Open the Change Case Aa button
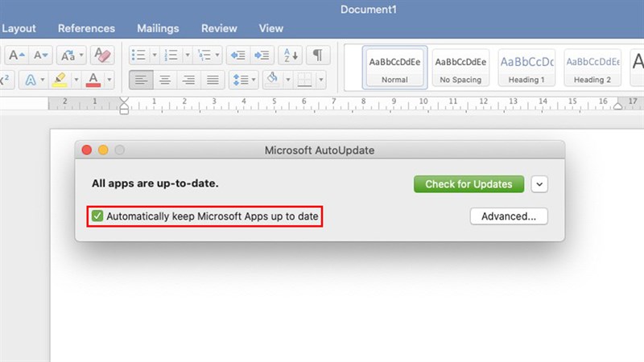 (x=68, y=55)
